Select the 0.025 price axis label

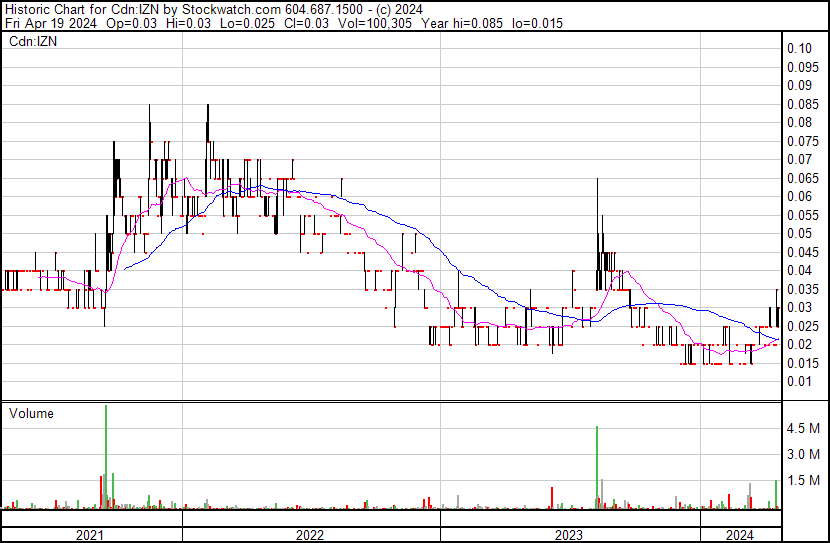(x=803, y=327)
